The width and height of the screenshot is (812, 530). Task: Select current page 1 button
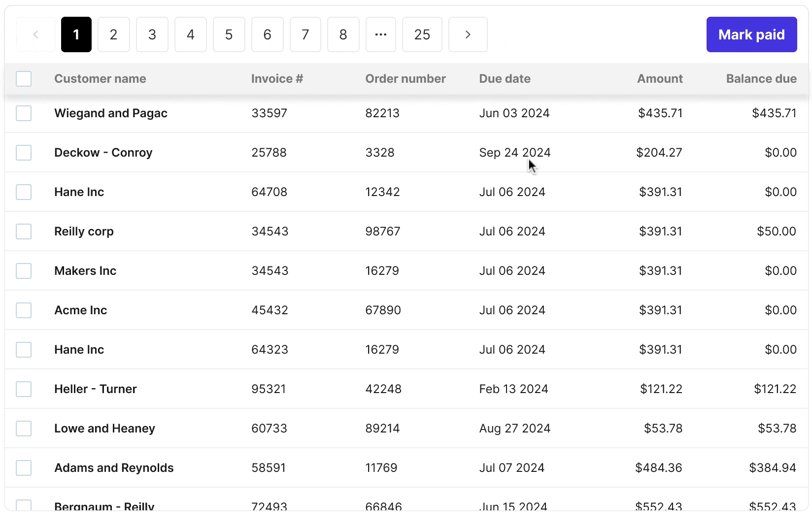coord(76,34)
